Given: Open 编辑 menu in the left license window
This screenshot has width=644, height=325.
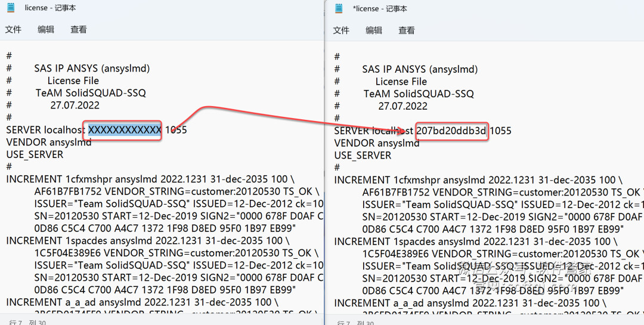Looking at the screenshot, I should pos(45,30).
